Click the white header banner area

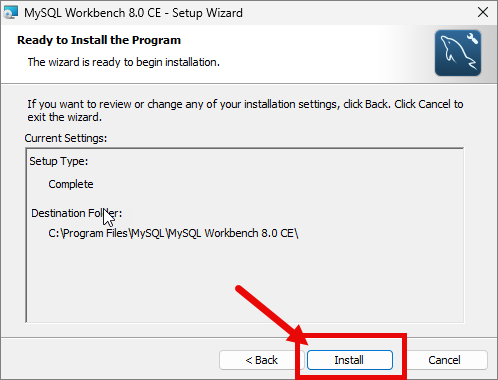click(x=300, y=54)
